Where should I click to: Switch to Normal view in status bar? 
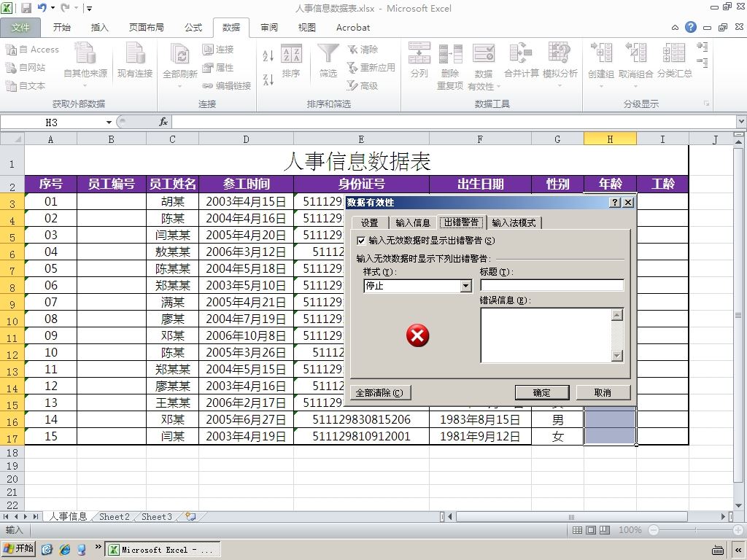tap(577, 530)
